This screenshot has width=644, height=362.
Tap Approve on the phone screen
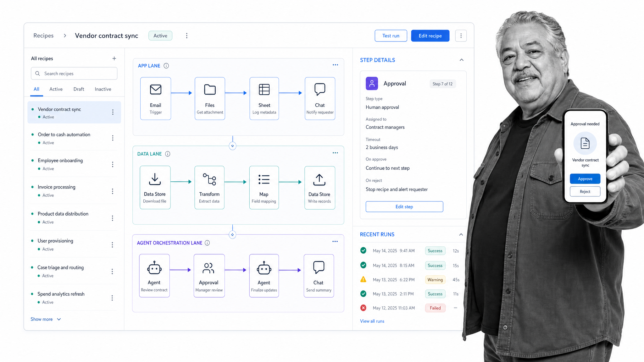click(585, 179)
